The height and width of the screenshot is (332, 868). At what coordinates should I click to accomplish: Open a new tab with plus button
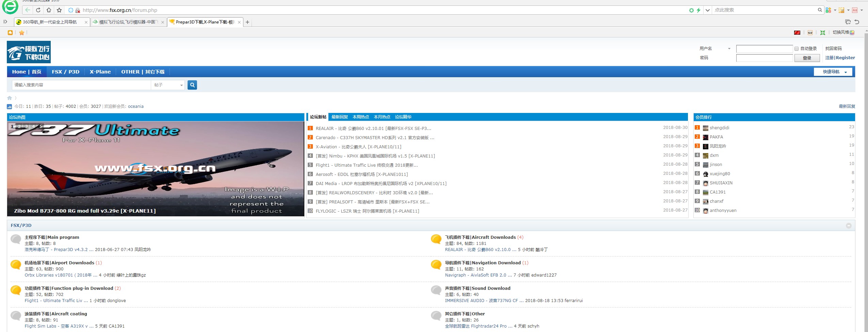click(247, 22)
